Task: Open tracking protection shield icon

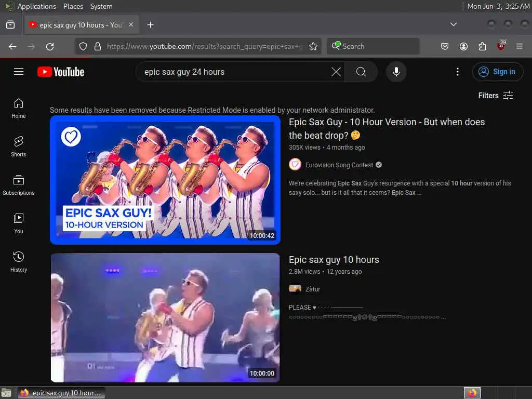Action: point(83,46)
